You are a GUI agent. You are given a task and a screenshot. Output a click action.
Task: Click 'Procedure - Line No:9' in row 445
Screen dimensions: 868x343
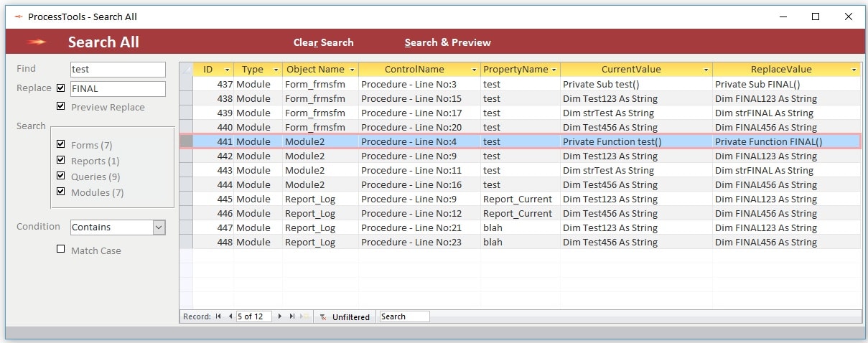point(419,199)
